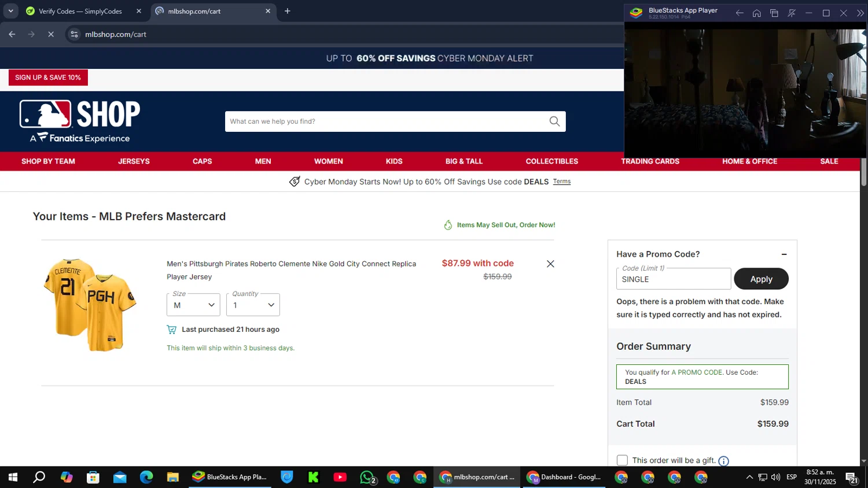Open a new browser tab
This screenshot has width=868, height=488.
(288, 11)
